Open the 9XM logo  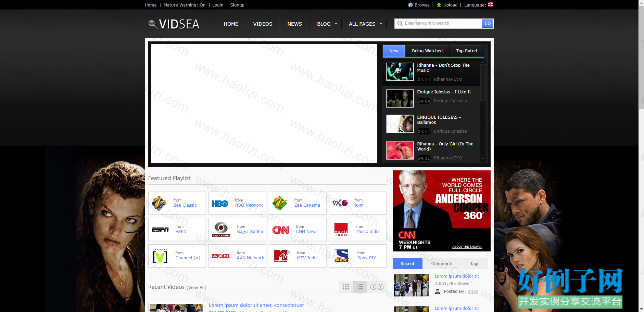click(x=340, y=203)
